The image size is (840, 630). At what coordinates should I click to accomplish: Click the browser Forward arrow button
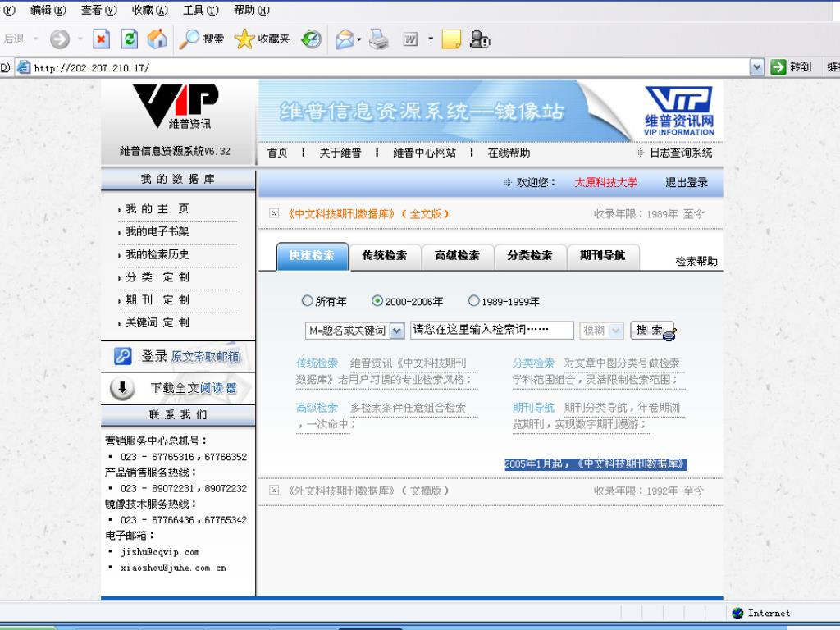(x=59, y=39)
